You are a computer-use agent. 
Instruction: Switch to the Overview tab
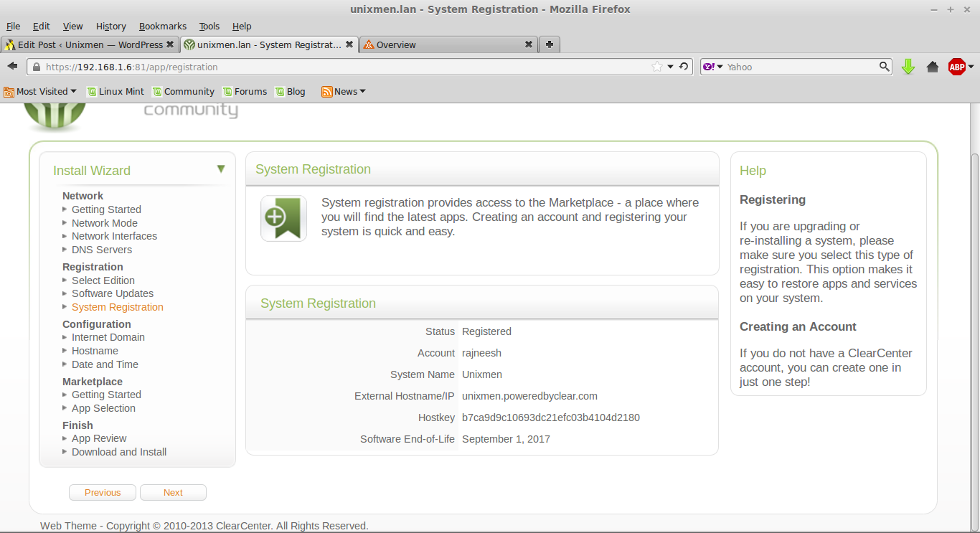448,44
